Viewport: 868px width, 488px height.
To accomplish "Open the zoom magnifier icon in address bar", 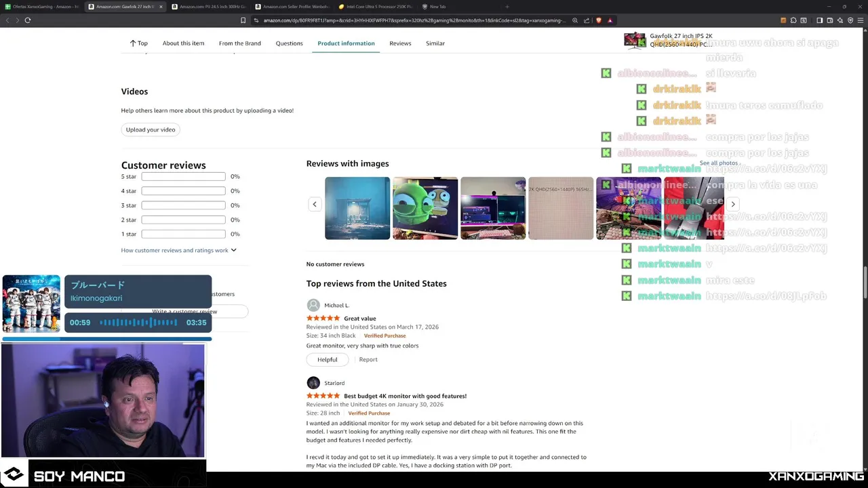I will click(575, 20).
